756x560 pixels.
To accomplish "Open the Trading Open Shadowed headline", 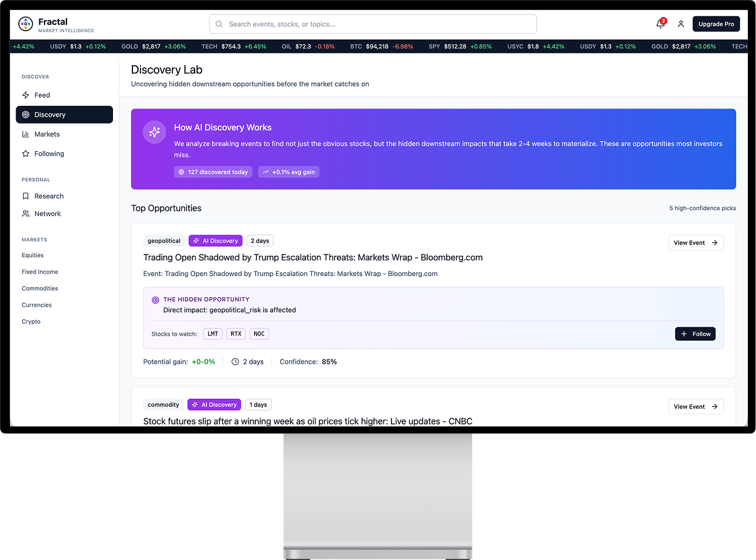I will [313, 258].
